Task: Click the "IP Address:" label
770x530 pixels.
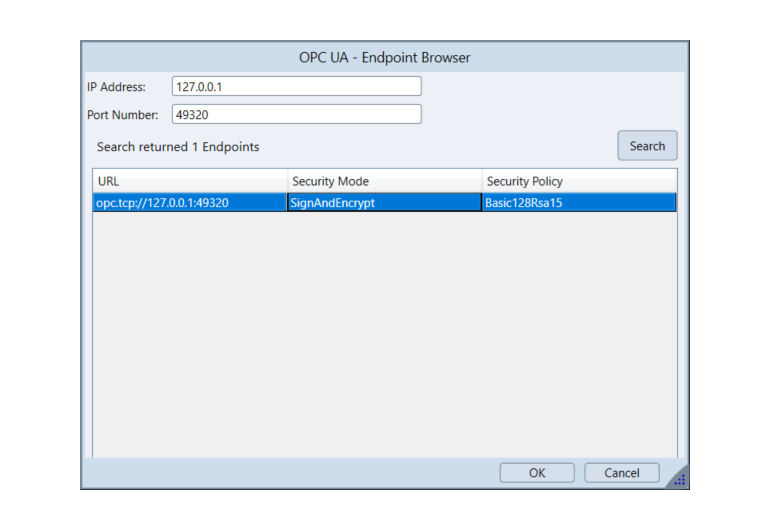Action: coord(116,87)
